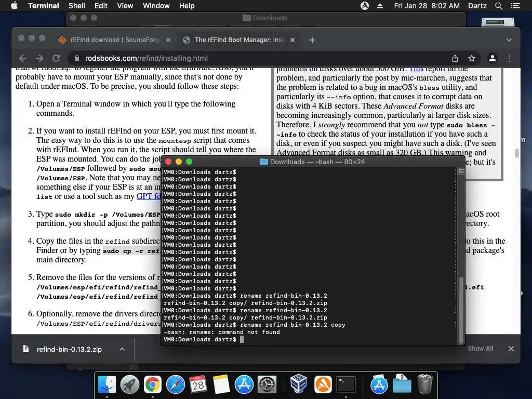Click the eject icon in menu bar

pos(380,6)
